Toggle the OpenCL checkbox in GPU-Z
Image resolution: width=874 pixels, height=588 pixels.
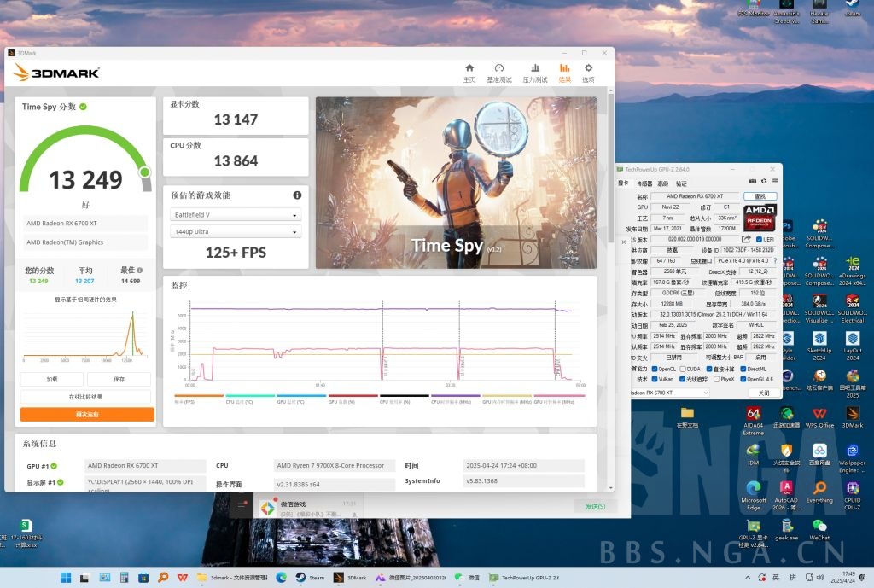pos(655,369)
